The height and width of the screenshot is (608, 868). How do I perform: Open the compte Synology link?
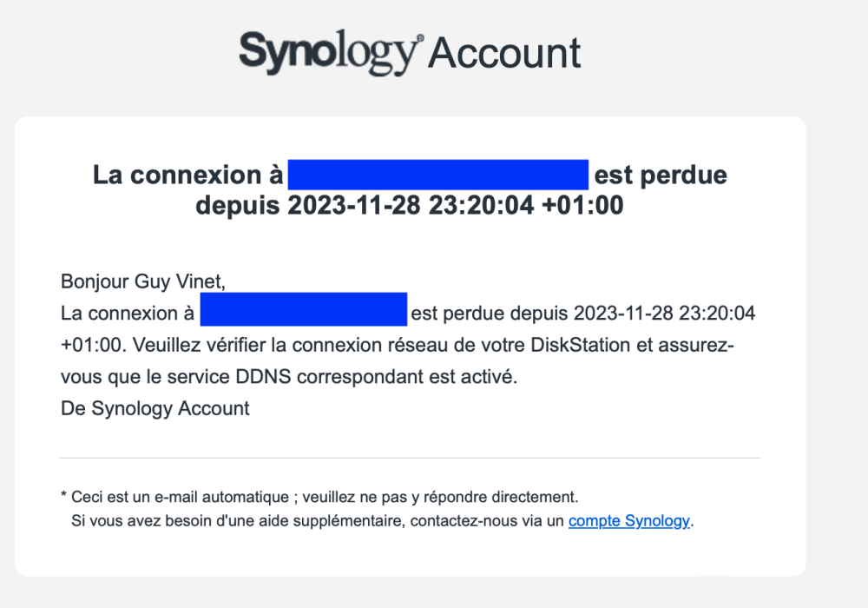[628, 521]
